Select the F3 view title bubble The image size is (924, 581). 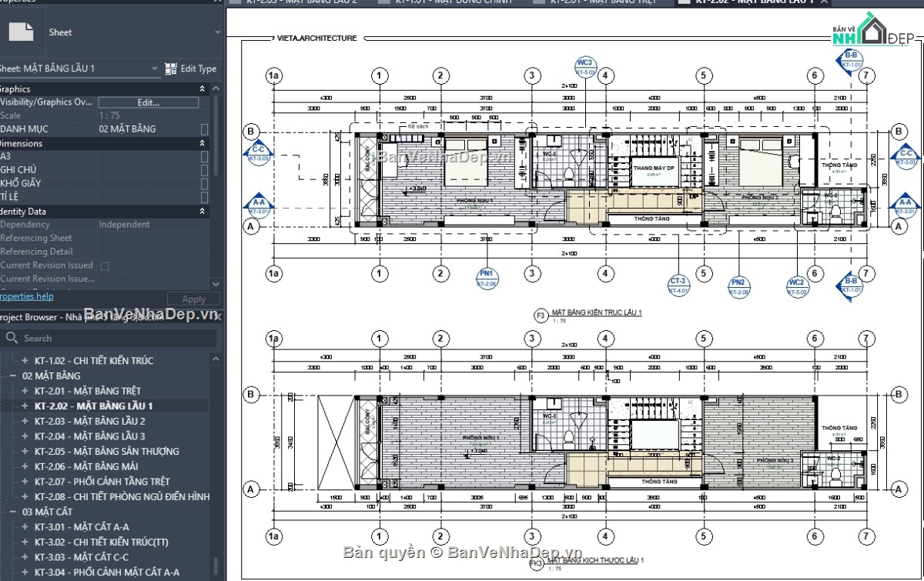click(540, 315)
